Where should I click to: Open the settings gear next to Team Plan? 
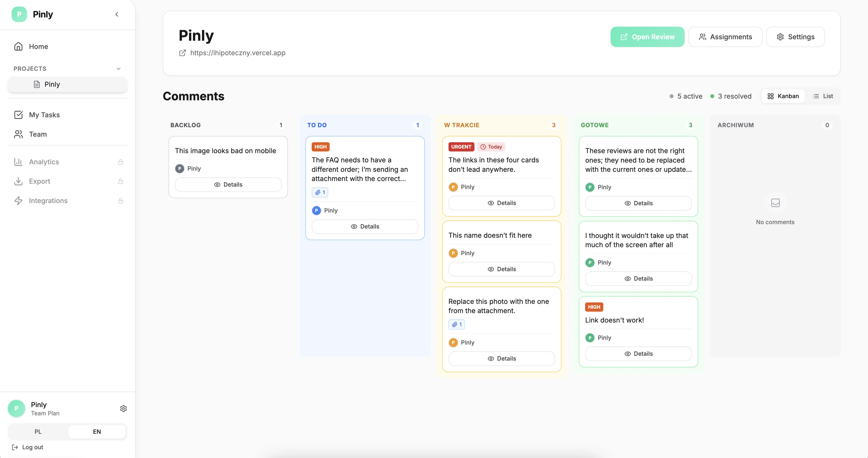point(123,408)
